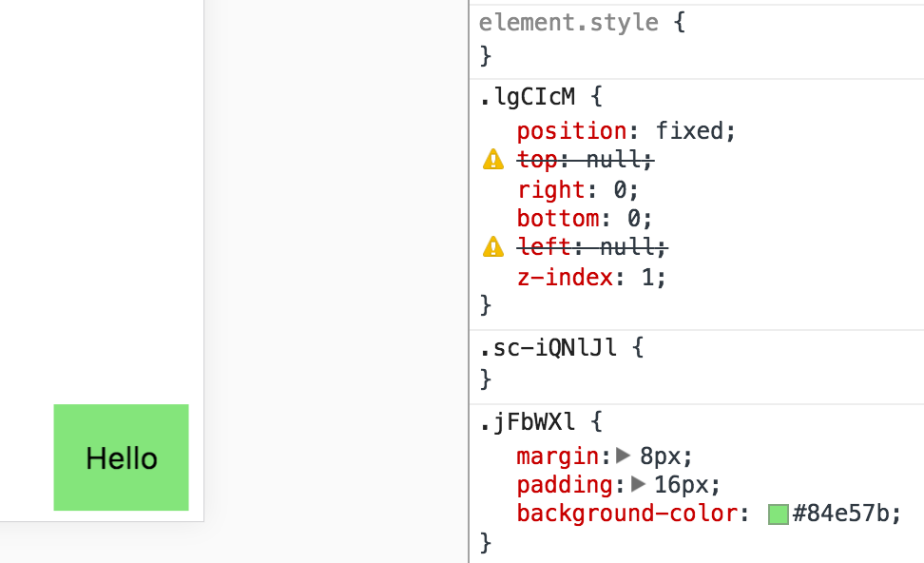Click the struck-through left: null declaration
This screenshot has width=924, height=563.
pyautogui.click(x=592, y=247)
